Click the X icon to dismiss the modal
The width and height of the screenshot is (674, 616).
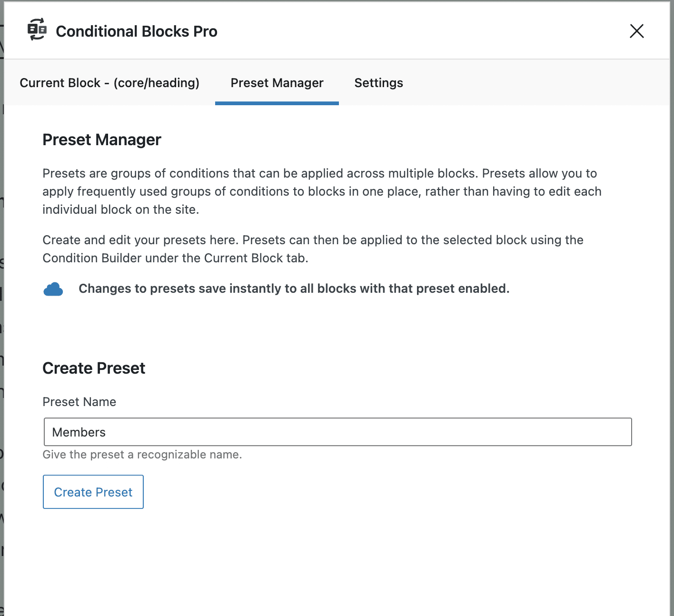636,31
